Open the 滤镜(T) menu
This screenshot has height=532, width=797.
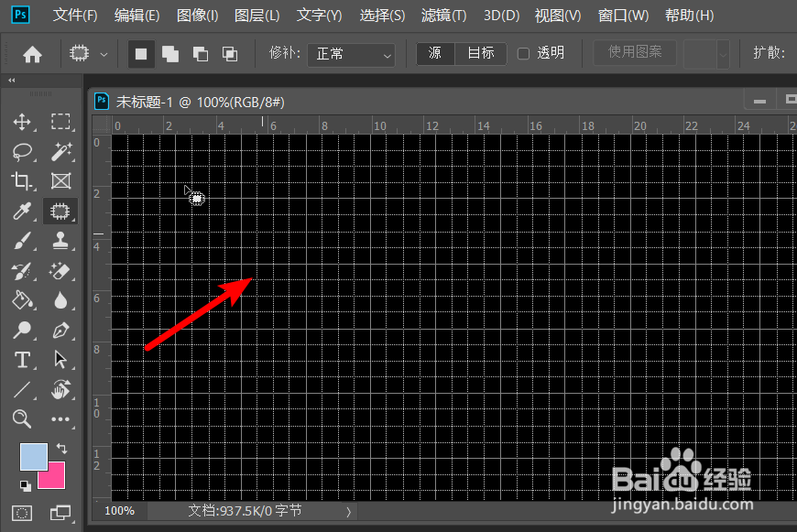pyautogui.click(x=443, y=16)
